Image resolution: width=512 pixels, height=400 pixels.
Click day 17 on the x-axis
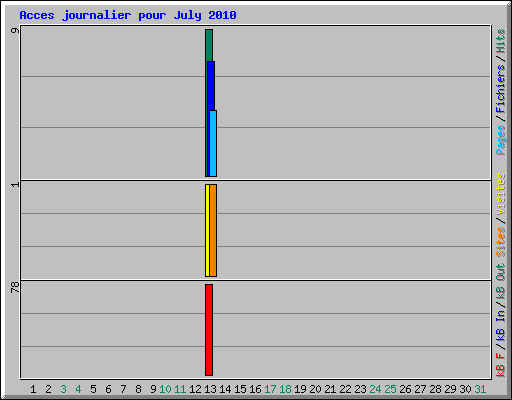pyautogui.click(x=270, y=389)
